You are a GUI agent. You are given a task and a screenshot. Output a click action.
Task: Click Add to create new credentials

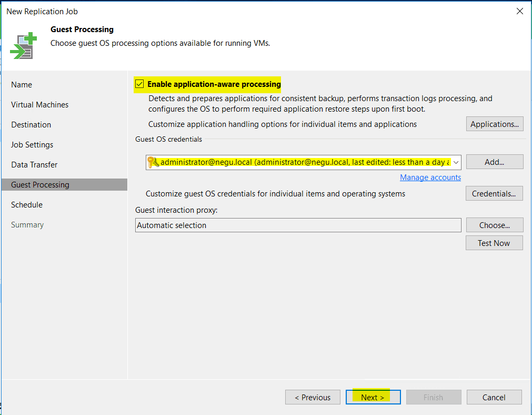(494, 162)
